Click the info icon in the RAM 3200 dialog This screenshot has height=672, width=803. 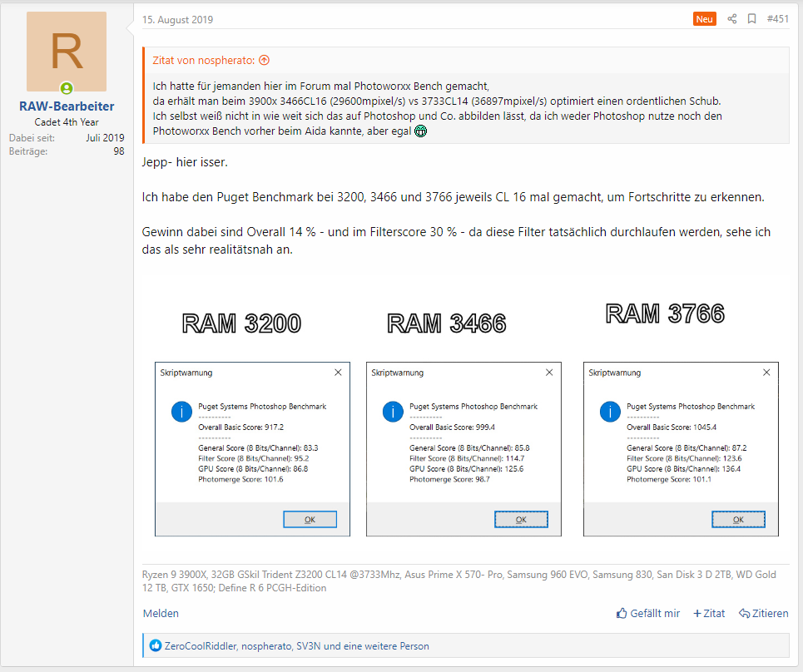(181, 412)
